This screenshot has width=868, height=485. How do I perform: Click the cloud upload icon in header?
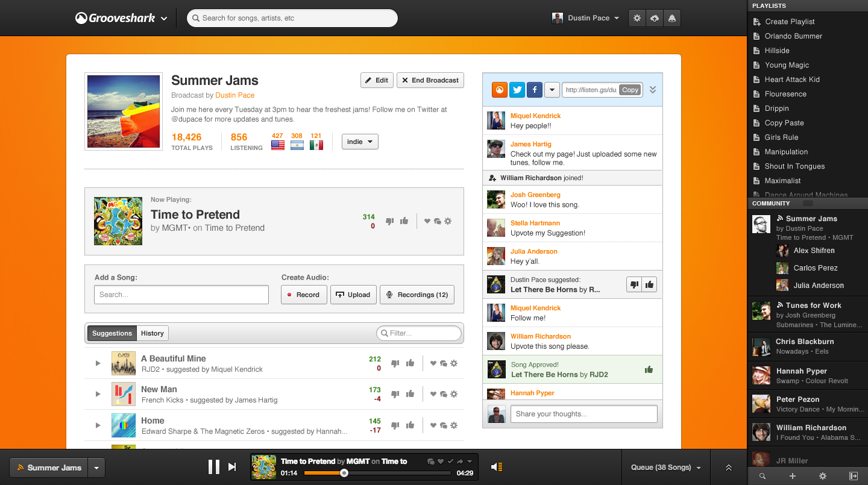(x=655, y=19)
